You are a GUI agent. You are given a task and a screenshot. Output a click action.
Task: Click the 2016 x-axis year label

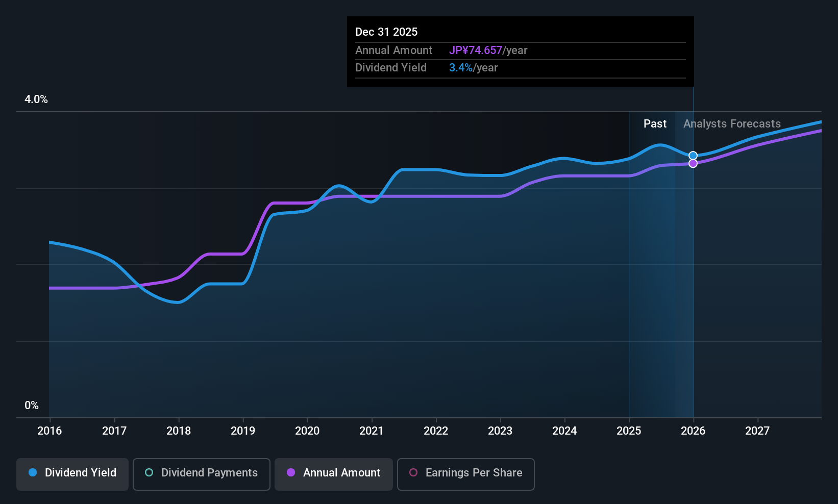(50, 431)
